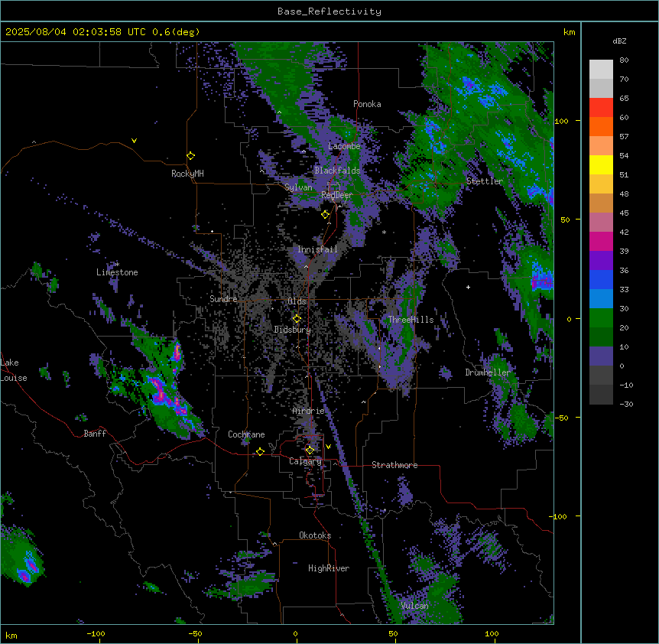Image resolution: width=659 pixels, height=644 pixels.
Task: Click the Blackfalds city label
Action: 337,171
